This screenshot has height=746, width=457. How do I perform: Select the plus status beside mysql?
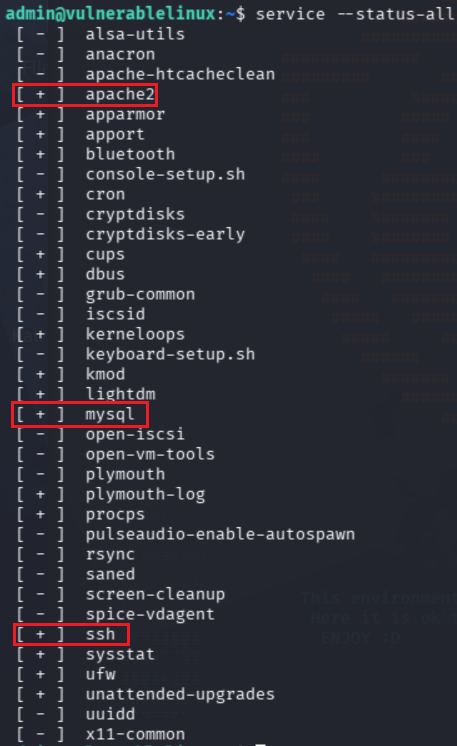click(40, 414)
